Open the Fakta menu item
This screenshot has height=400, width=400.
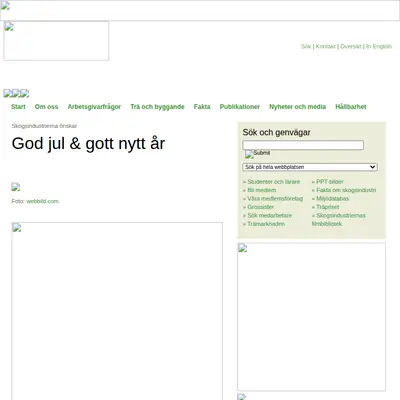point(202,107)
